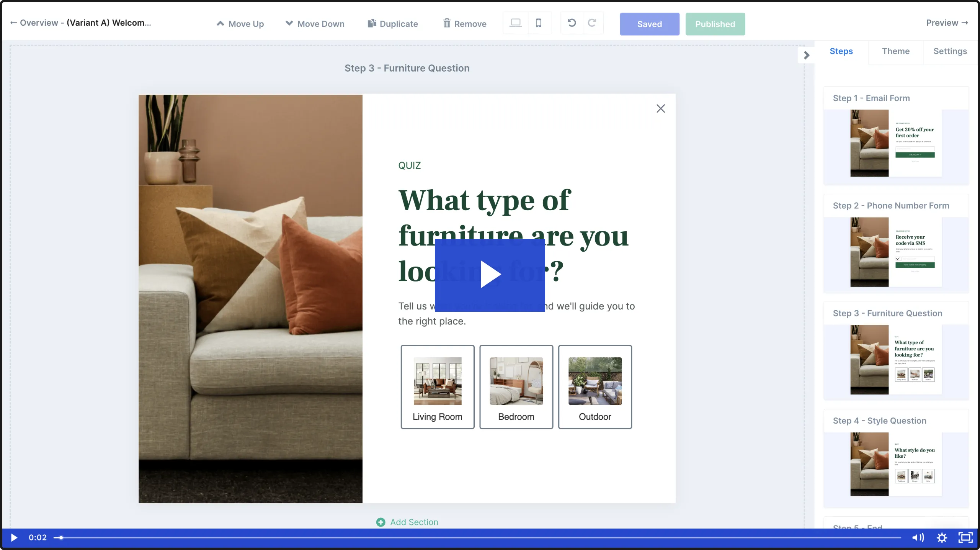Switch to the Theme tab
Screen dimensions: 980x550
point(896,51)
